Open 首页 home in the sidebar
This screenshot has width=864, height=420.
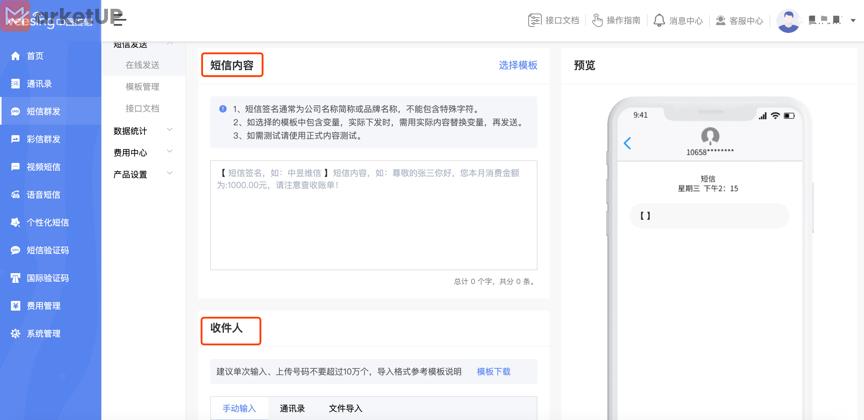(35, 56)
